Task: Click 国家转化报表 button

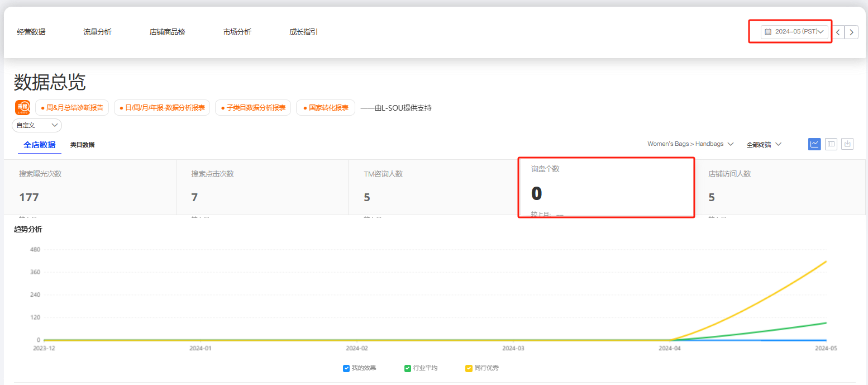Action: [326, 108]
